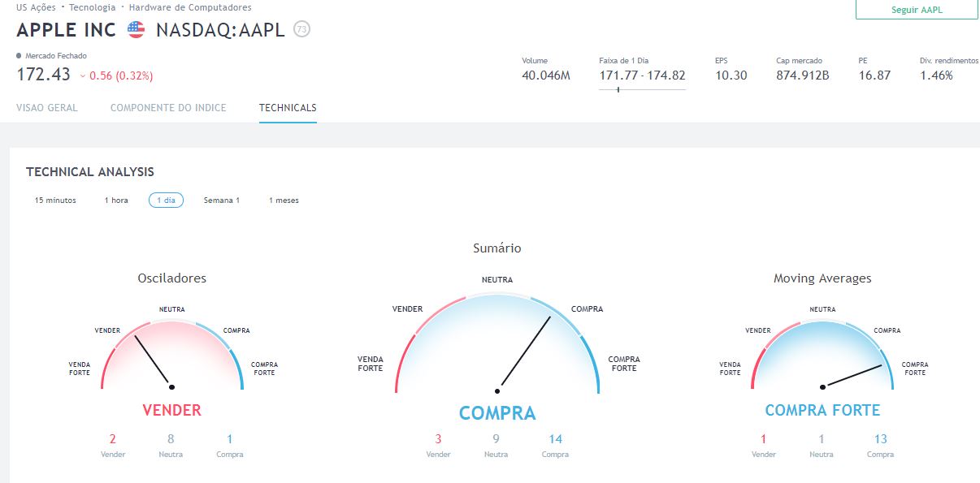This screenshot has width=980, height=483.
Task: Open the VISAO GERAL tab
Action: [47, 108]
